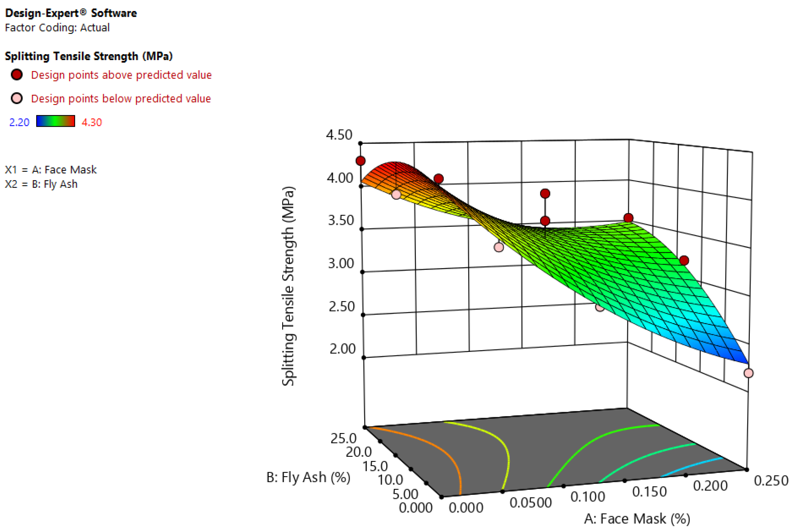Image resolution: width=792 pixels, height=532 pixels.
Task: Click 'Design points below predicted value' label
Action: point(121,99)
